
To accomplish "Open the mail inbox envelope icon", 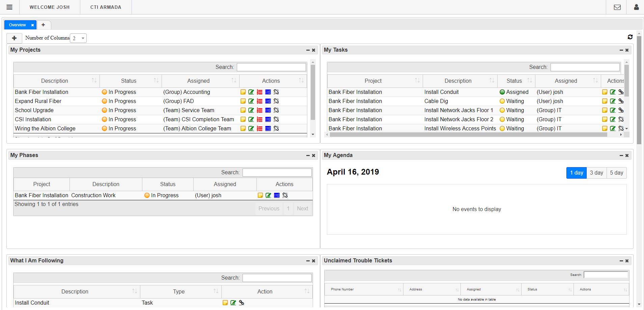I will pyautogui.click(x=617, y=7).
